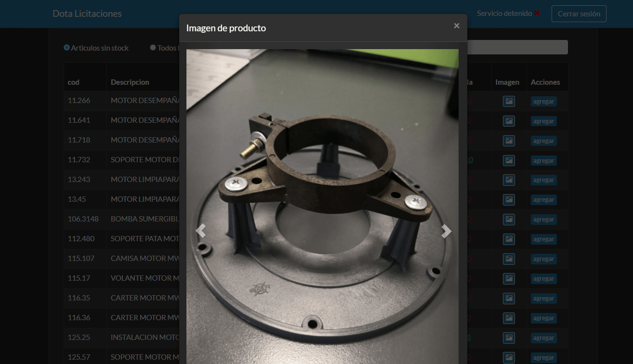
Task: Show the previous product image
Action: point(200,231)
